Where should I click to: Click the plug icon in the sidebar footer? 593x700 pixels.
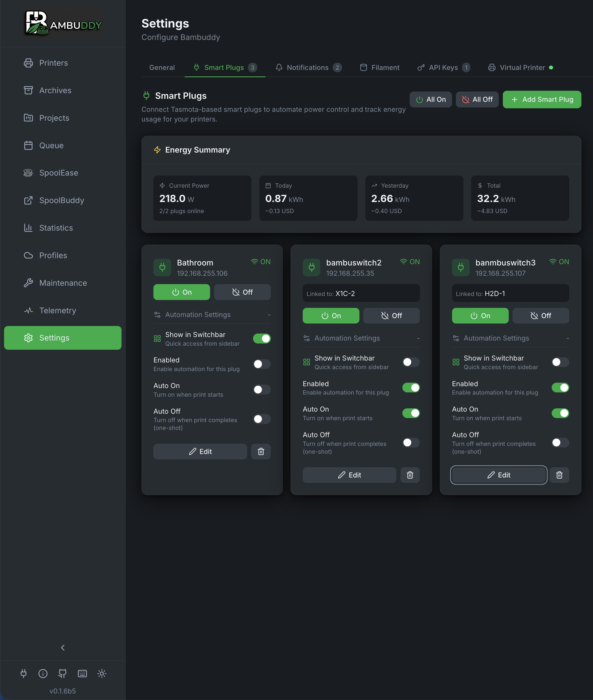point(24,673)
